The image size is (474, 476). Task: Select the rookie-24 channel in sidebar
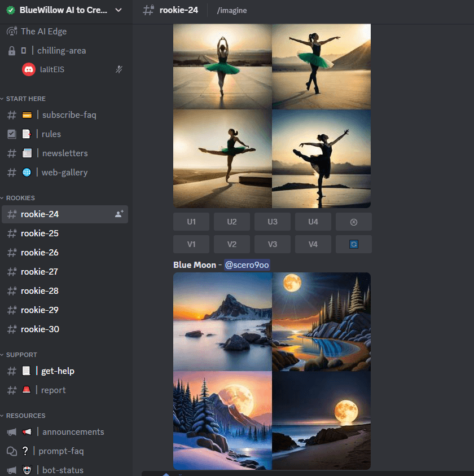pyautogui.click(x=65, y=214)
